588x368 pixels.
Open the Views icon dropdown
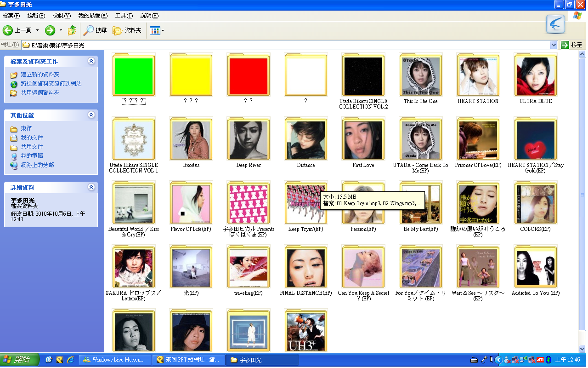(x=157, y=30)
